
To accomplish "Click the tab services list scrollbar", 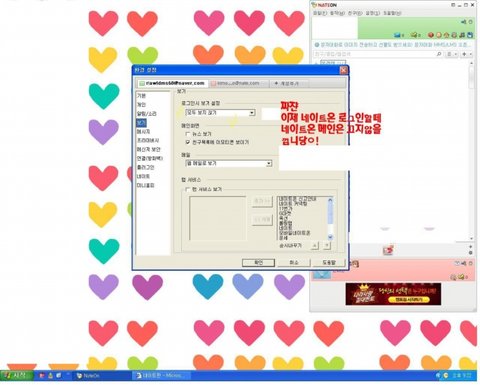I will [330, 218].
